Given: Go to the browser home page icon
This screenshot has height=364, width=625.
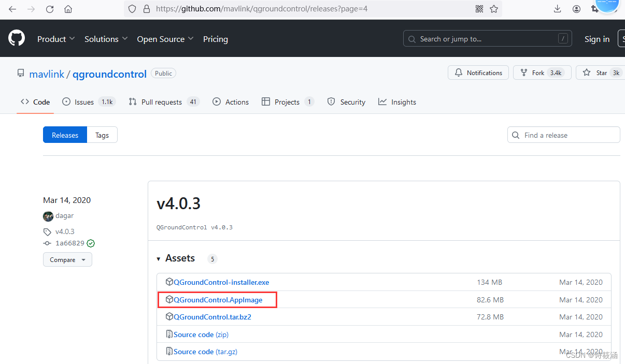Looking at the screenshot, I should [x=68, y=9].
